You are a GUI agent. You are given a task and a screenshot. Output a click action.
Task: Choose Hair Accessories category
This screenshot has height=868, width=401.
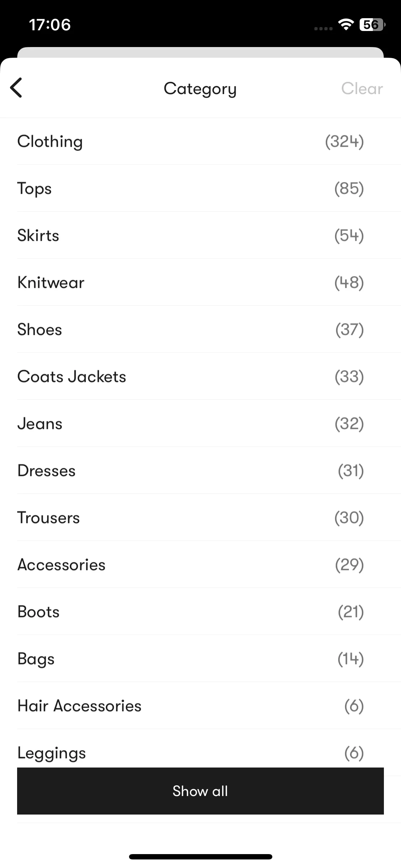coord(200,706)
